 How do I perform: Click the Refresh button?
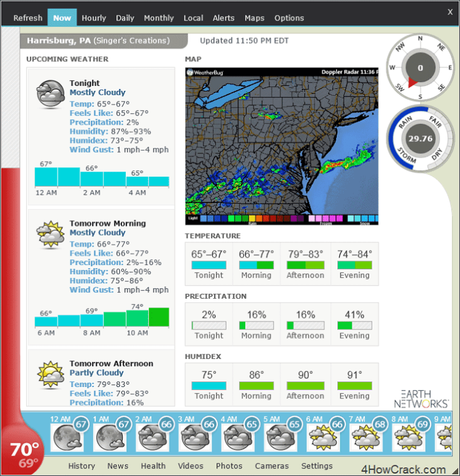(x=28, y=18)
